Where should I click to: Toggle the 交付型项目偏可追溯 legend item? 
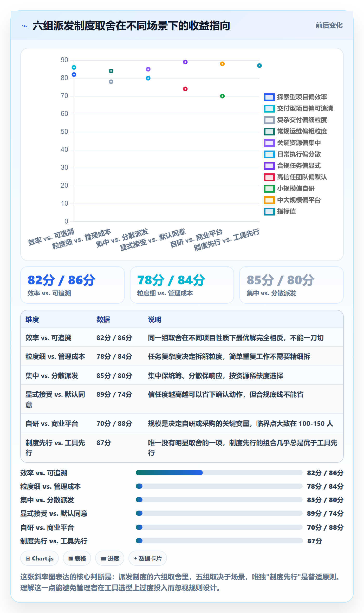click(298, 108)
